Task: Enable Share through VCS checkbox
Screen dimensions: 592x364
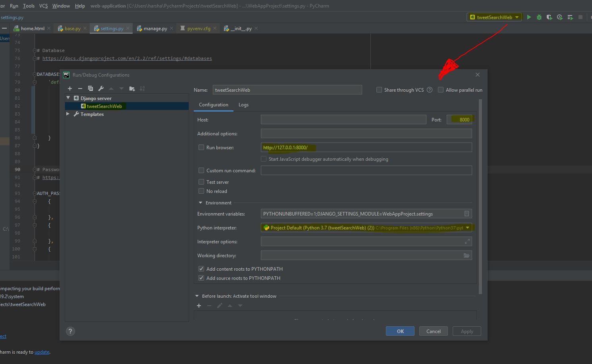Action: [379, 90]
